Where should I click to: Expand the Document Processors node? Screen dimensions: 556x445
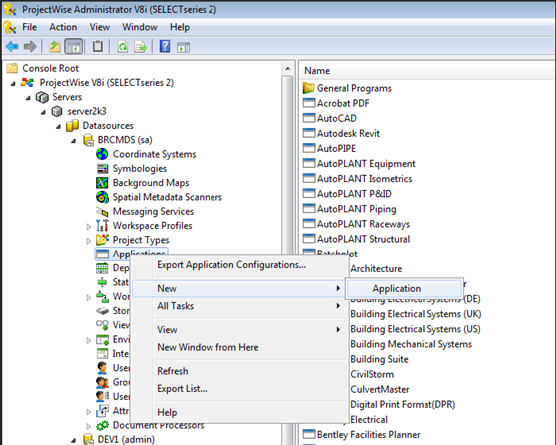tap(88, 426)
